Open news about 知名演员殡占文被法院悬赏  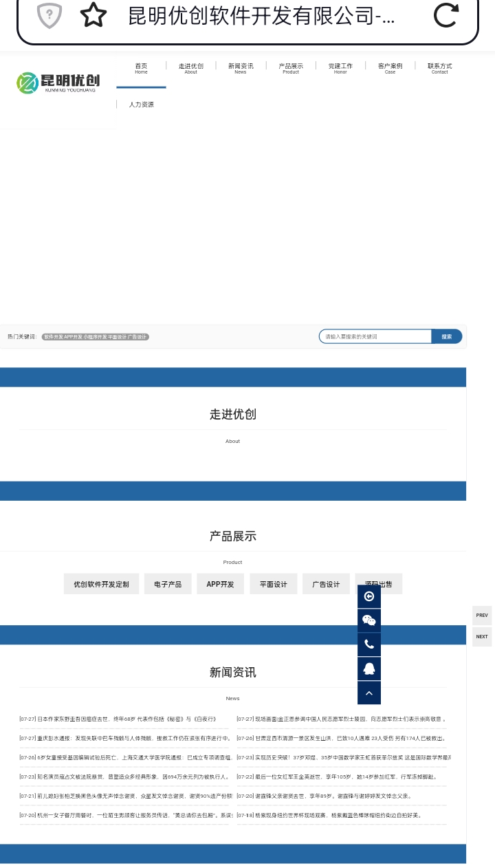click(124, 777)
